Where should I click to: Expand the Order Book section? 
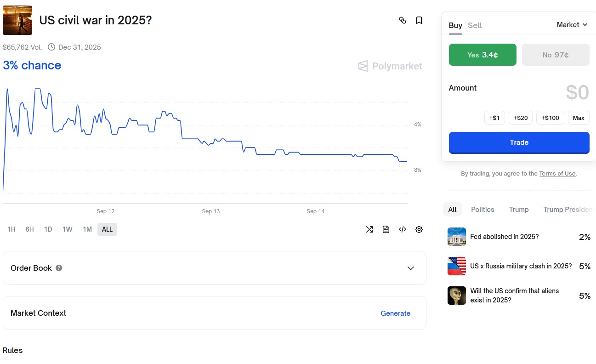411,268
